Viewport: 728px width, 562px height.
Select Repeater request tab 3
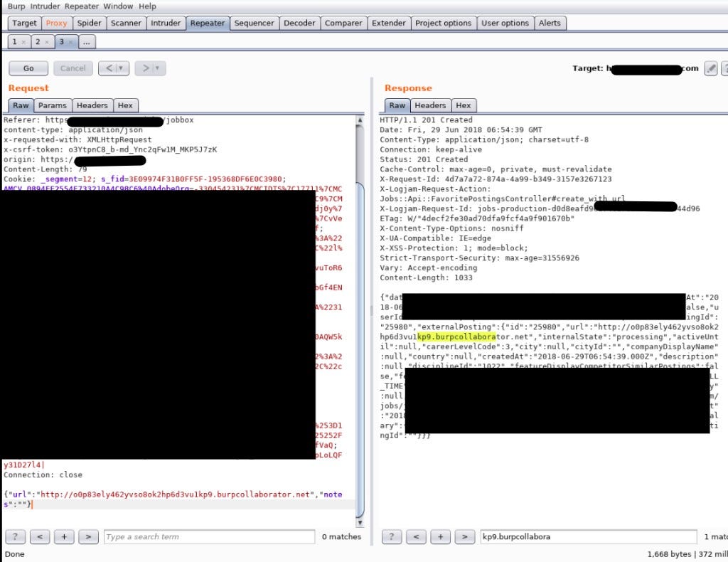61,42
